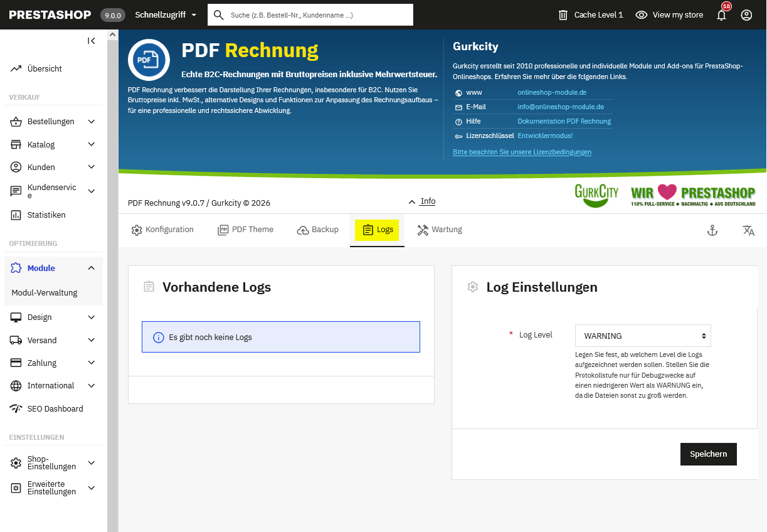The width and height of the screenshot is (767, 532).
Task: Click the PDF Rechnung module logo
Action: pos(149,60)
